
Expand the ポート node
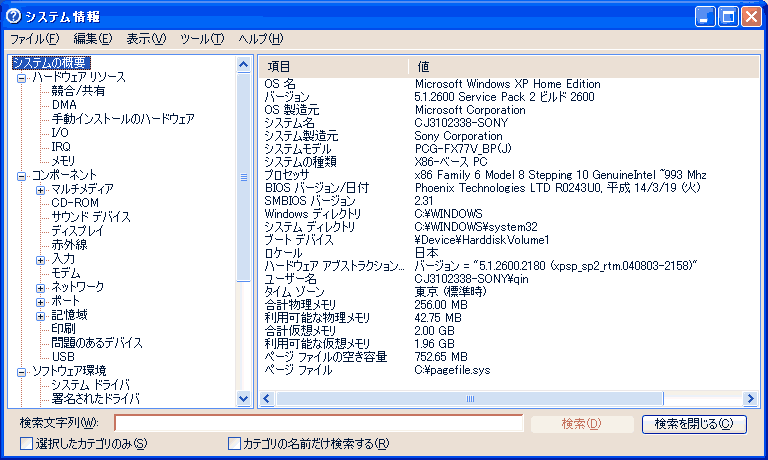pyautogui.click(x=41, y=302)
